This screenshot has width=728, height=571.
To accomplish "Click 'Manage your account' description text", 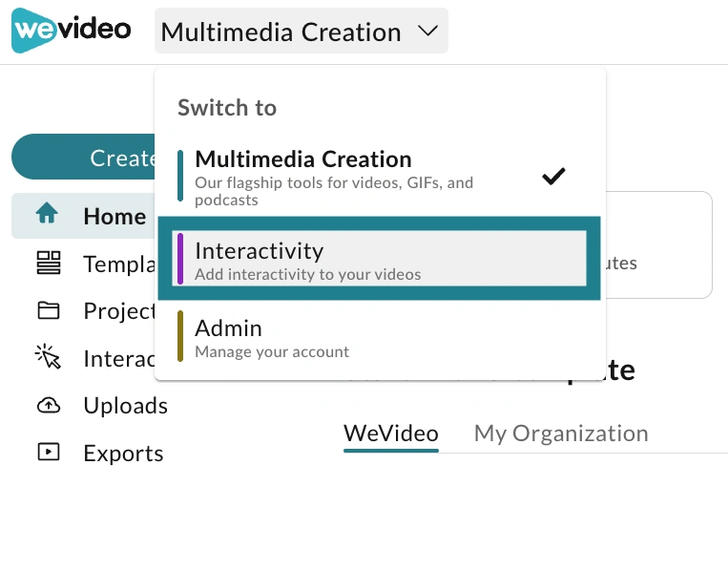I will (x=272, y=351).
